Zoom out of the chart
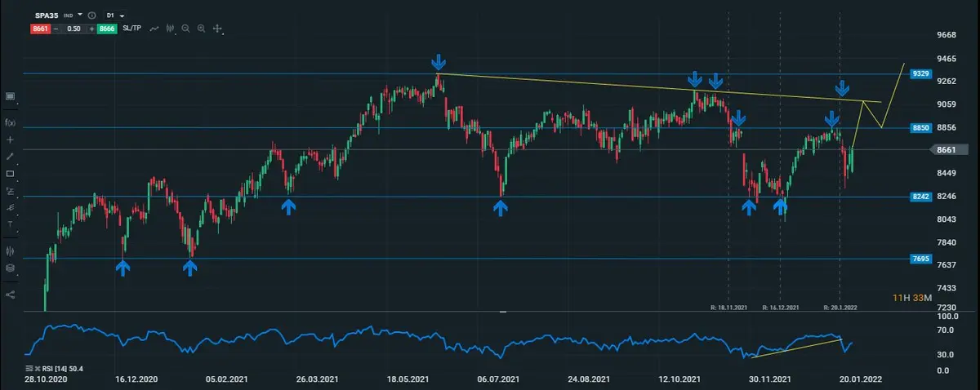This screenshot has width=980, height=390. pyautogui.click(x=185, y=29)
